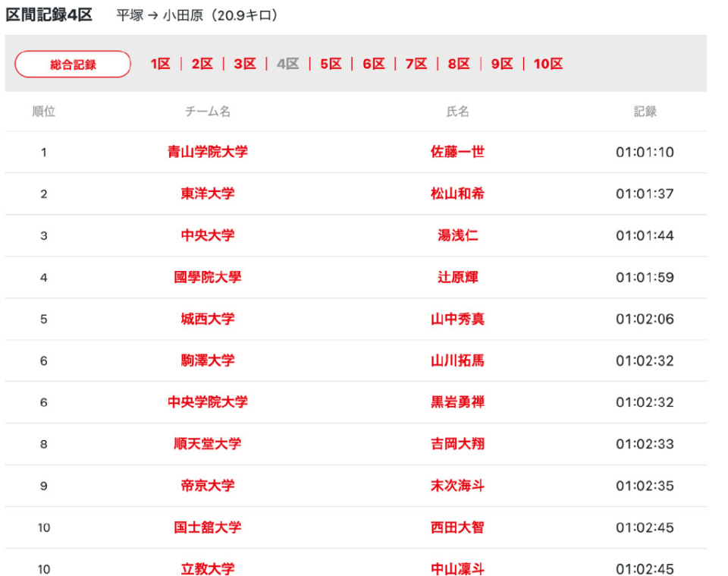The height and width of the screenshot is (576, 728).
Task: Go to the 10区 tab
Action: coord(548,64)
